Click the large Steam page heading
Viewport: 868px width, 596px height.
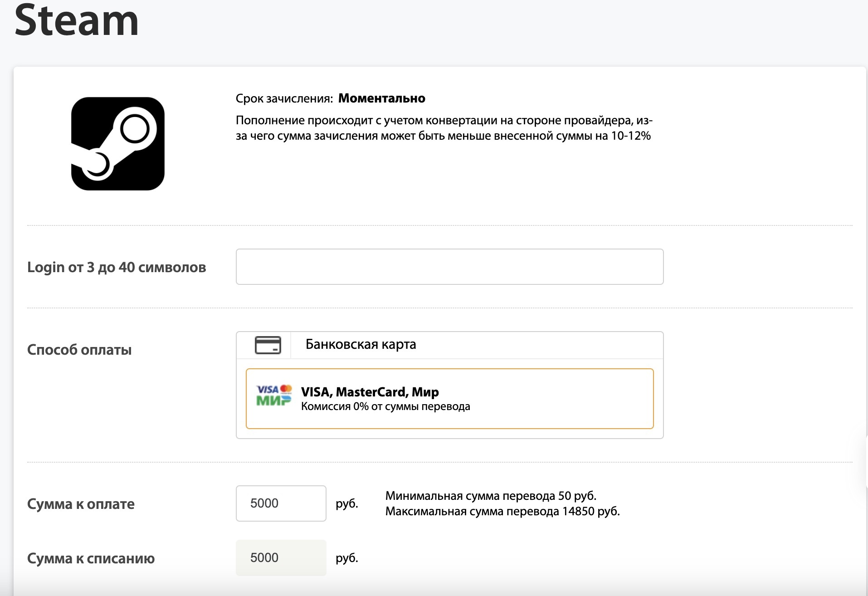[x=76, y=20]
